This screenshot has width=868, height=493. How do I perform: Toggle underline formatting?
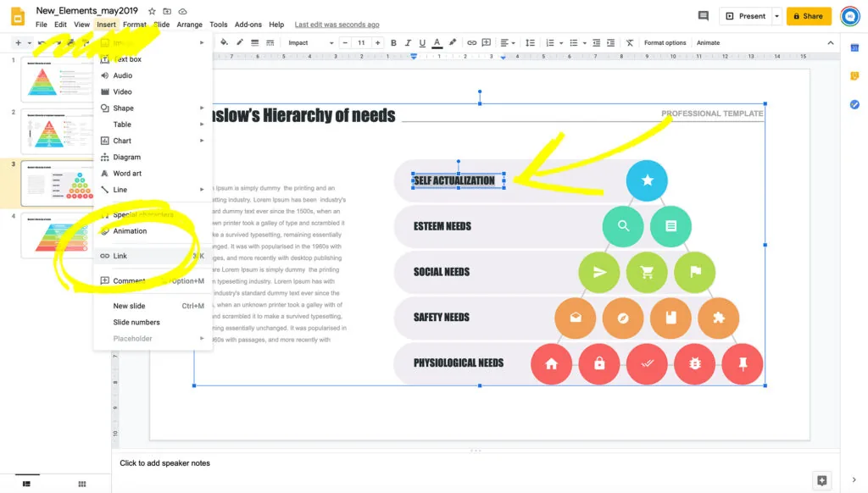pyautogui.click(x=422, y=42)
